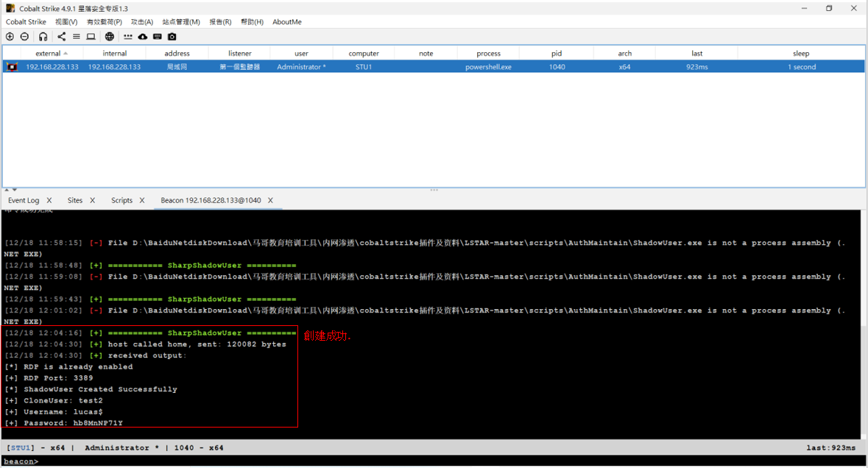
Task: Sort by the listener column header
Action: [x=240, y=53]
